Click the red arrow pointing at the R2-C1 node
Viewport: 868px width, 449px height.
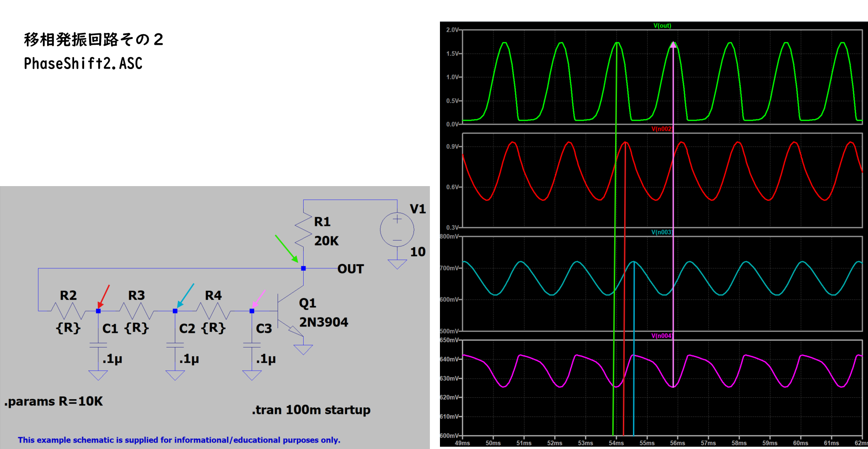pos(104,296)
